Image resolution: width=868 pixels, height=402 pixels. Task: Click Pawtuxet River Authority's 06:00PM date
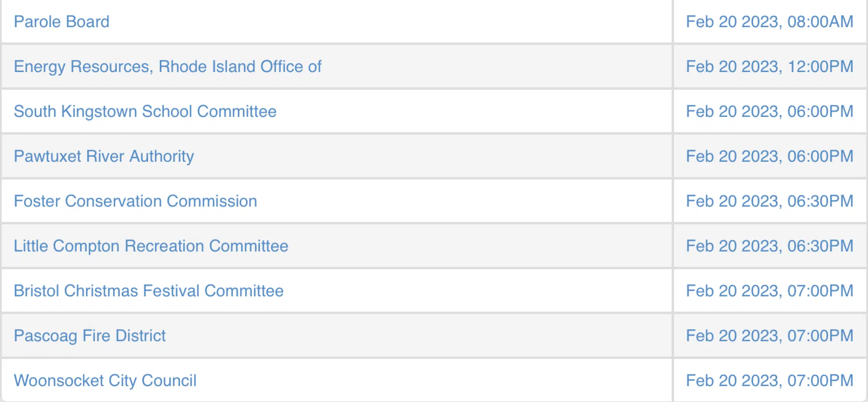[x=769, y=156]
